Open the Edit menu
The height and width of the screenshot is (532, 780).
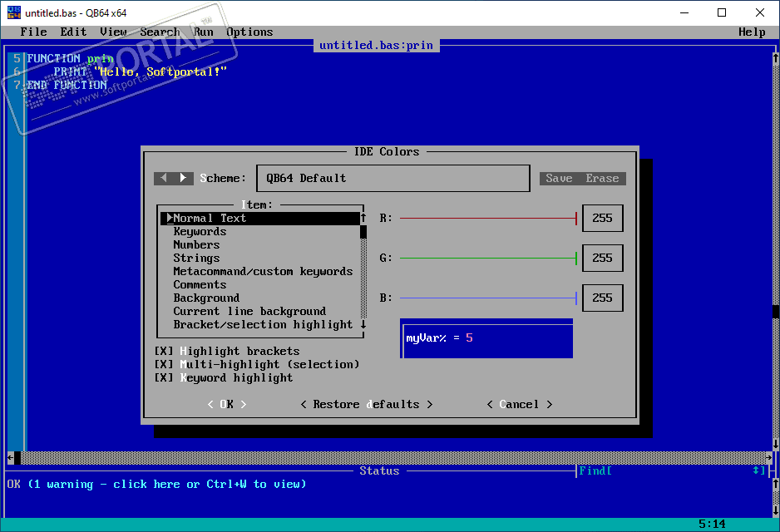tap(73, 32)
